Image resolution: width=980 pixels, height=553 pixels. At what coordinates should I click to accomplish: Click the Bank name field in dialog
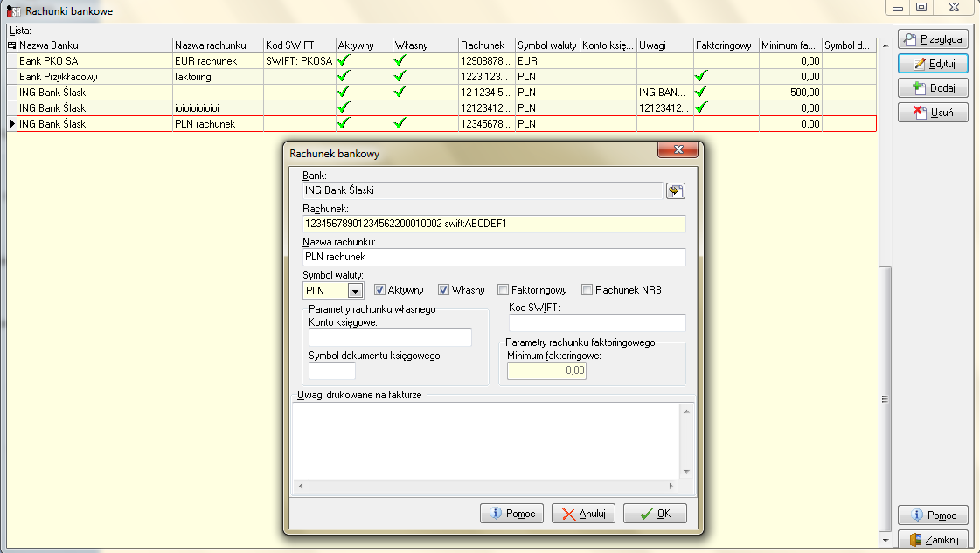click(482, 190)
